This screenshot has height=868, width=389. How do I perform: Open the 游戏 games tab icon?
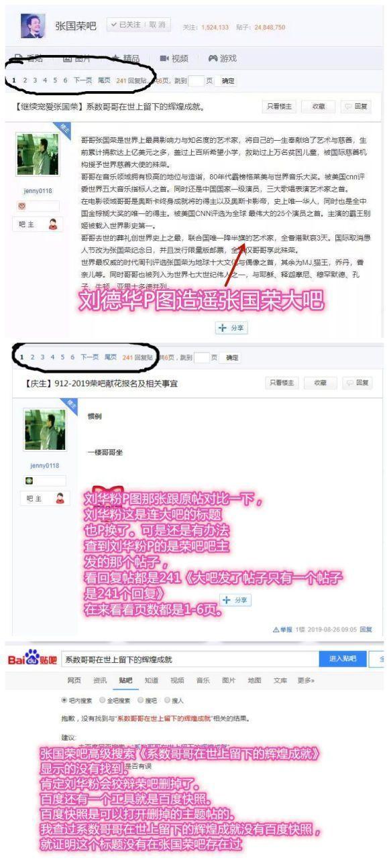tap(213, 58)
